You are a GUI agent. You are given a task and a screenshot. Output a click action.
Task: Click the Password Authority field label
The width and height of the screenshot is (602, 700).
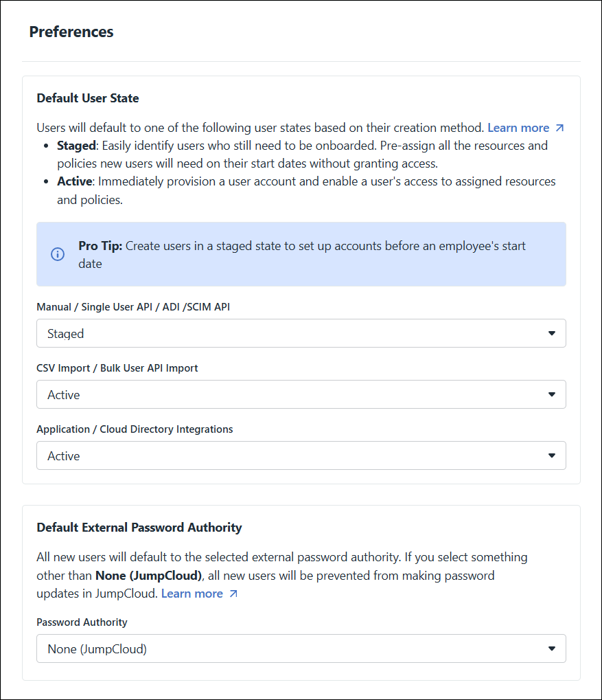click(82, 622)
